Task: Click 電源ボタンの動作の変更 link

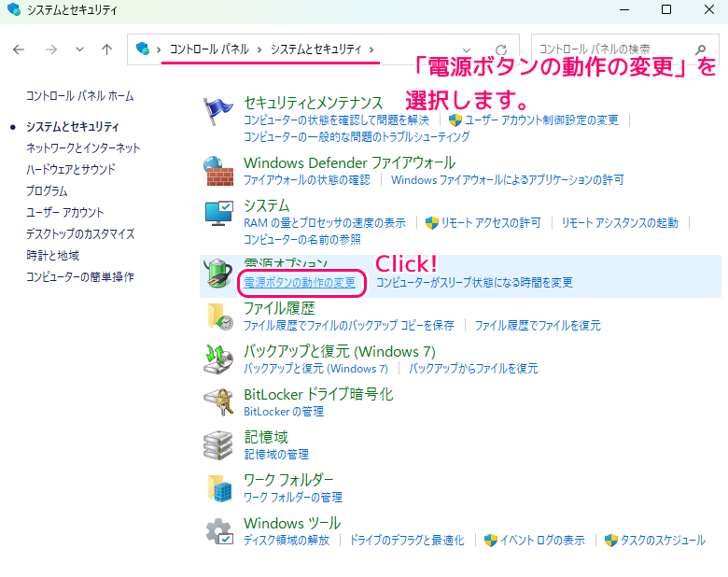Action: (x=300, y=283)
